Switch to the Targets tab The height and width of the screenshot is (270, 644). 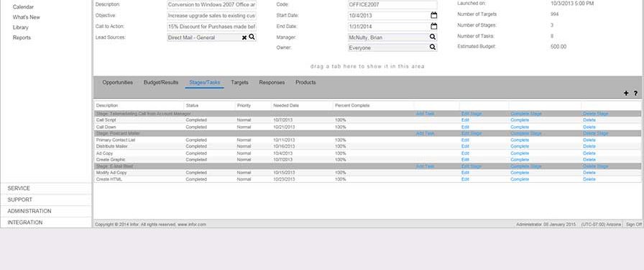[x=239, y=82]
